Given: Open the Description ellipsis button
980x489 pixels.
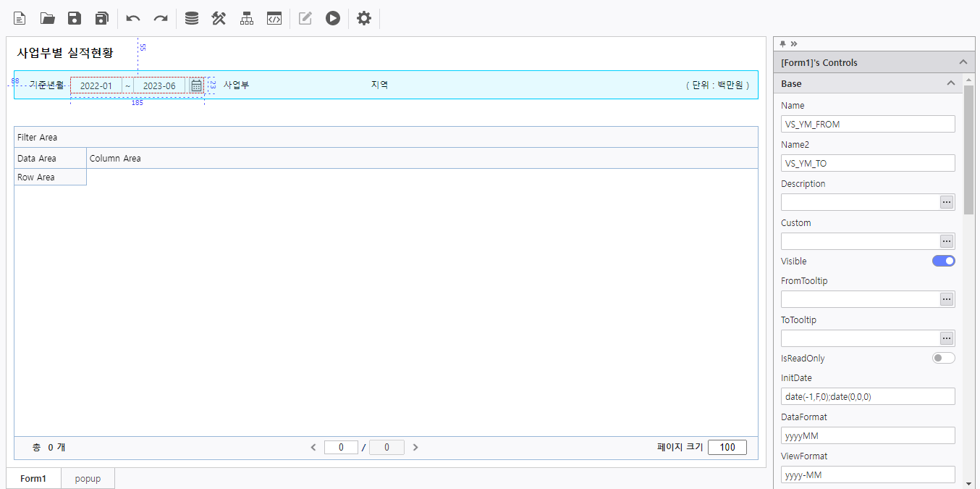Looking at the screenshot, I should 947,202.
